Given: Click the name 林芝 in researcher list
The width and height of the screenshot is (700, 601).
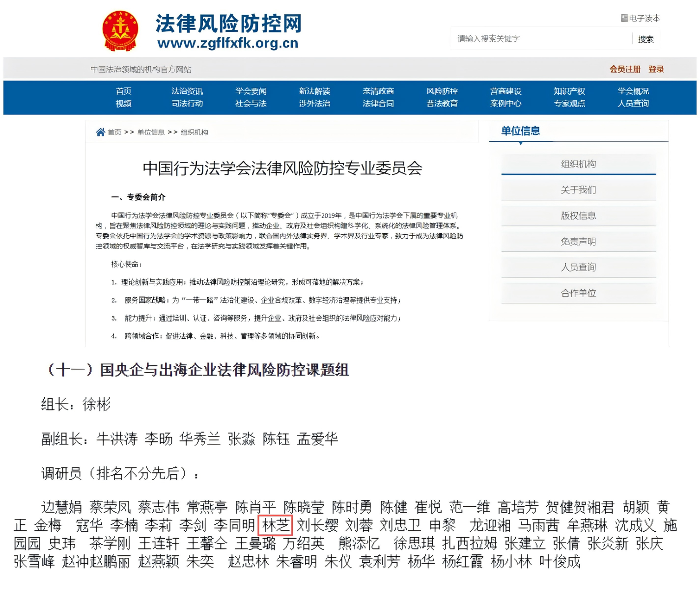Looking at the screenshot, I should click(276, 525).
